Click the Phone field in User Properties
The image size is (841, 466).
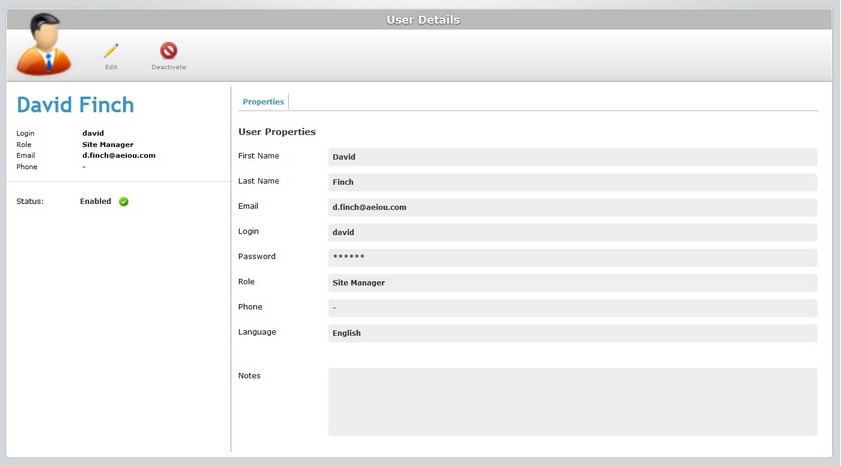[x=572, y=308]
